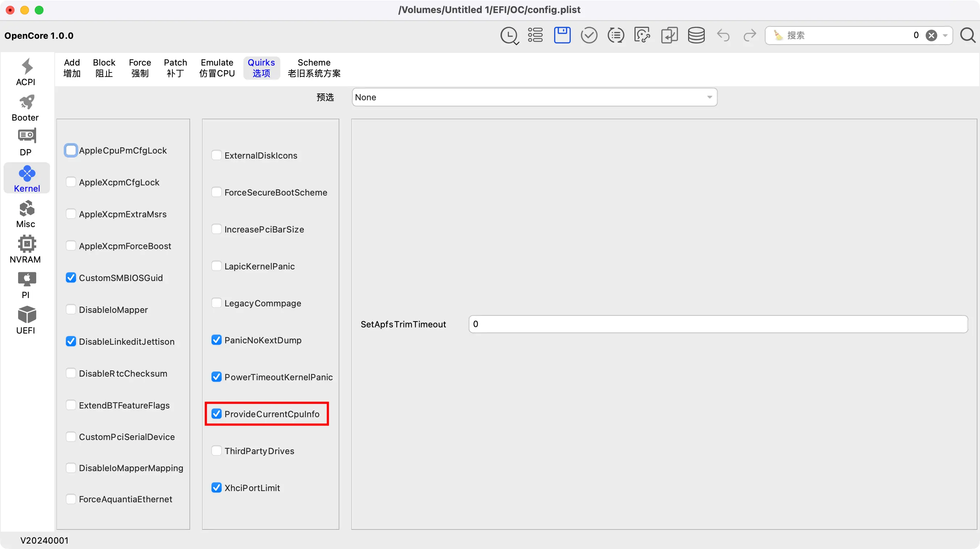The height and width of the screenshot is (549, 980).
Task: Switch to the Patch 补丁 tab
Action: [x=175, y=68]
